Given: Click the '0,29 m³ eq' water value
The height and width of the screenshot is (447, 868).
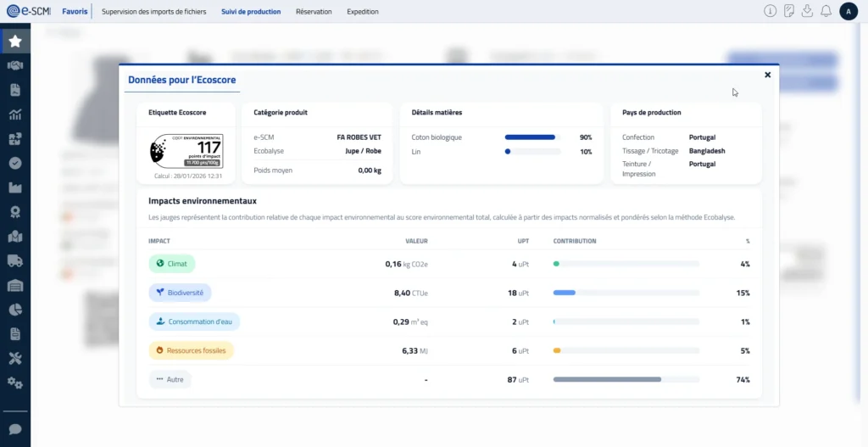Looking at the screenshot, I should click(410, 321).
